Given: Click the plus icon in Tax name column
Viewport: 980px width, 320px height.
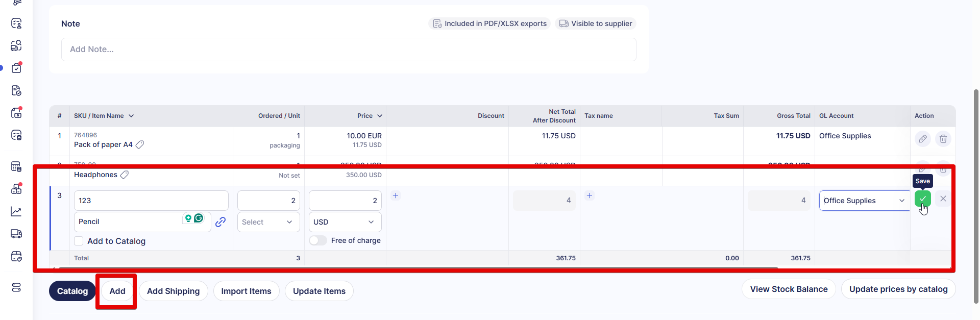Looking at the screenshot, I should coord(590,195).
